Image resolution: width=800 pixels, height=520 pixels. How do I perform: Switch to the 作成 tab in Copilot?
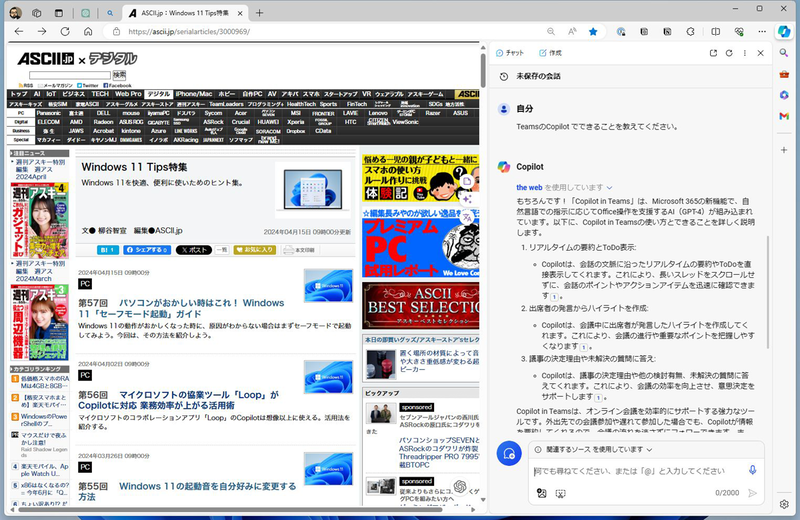click(x=550, y=52)
